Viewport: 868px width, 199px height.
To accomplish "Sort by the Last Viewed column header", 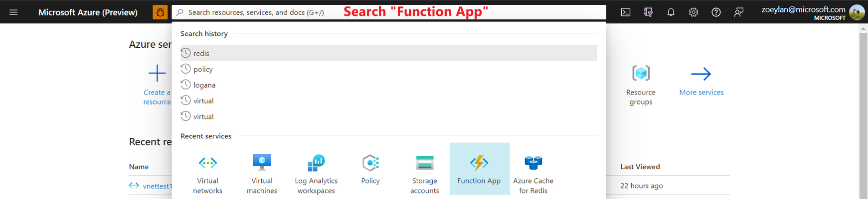I will [x=640, y=167].
